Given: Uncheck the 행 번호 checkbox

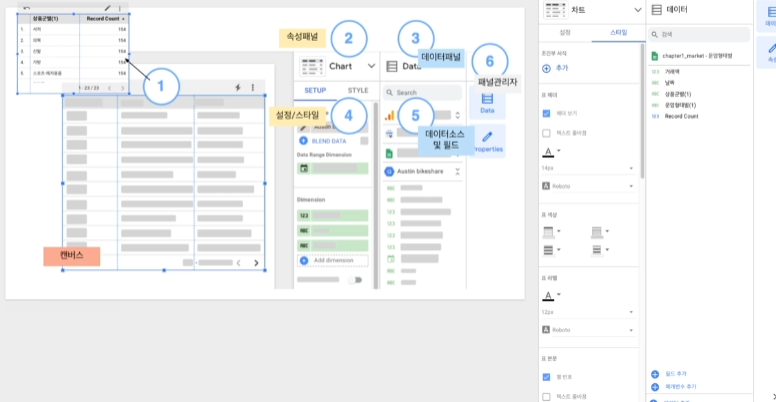Looking at the screenshot, I should click(x=546, y=377).
